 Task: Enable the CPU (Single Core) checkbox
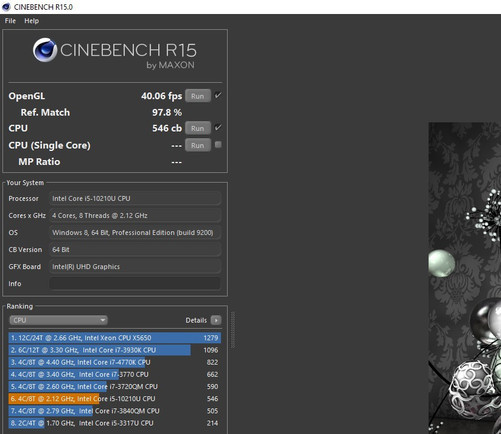218,144
